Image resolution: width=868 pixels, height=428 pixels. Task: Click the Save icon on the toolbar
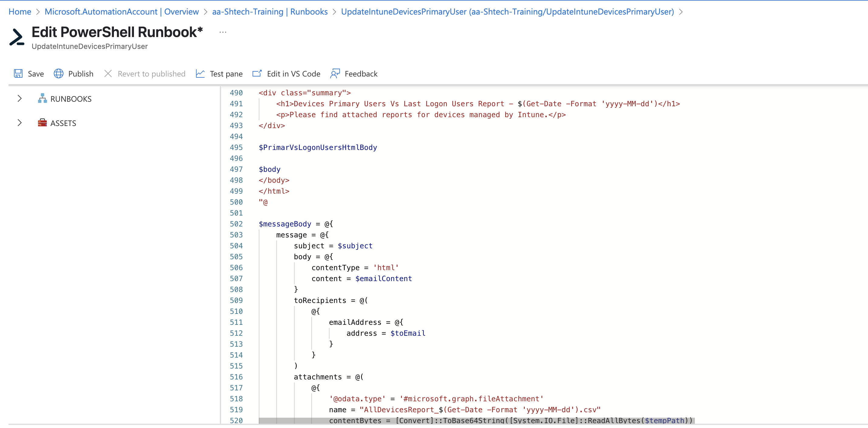coord(18,73)
